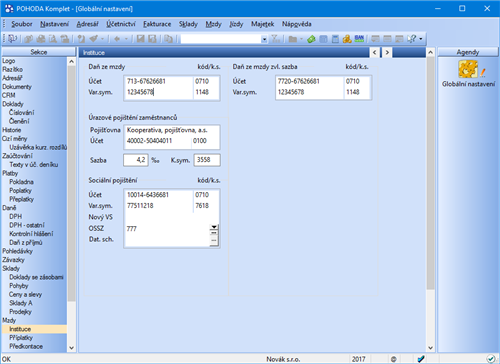Click Daň ze mzdy Účet field 713-67626681
Screen dimensions: 500x364
[159, 81]
